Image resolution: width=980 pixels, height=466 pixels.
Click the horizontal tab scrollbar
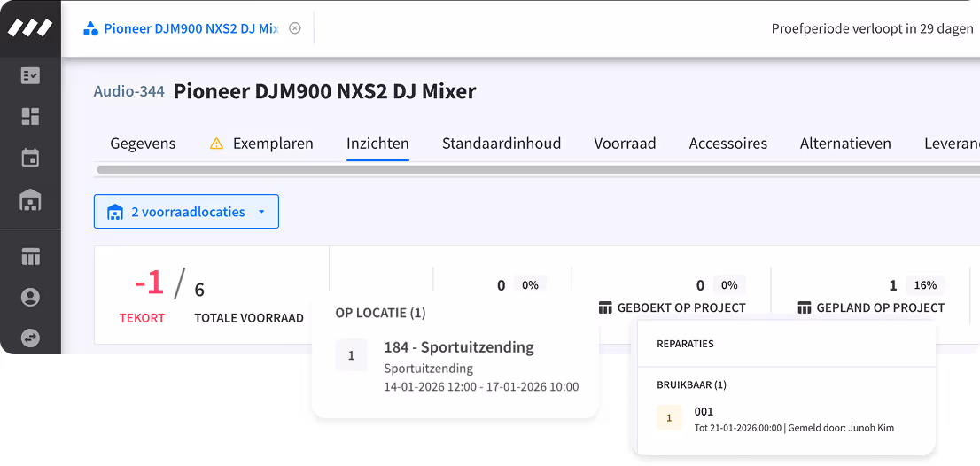(538, 169)
